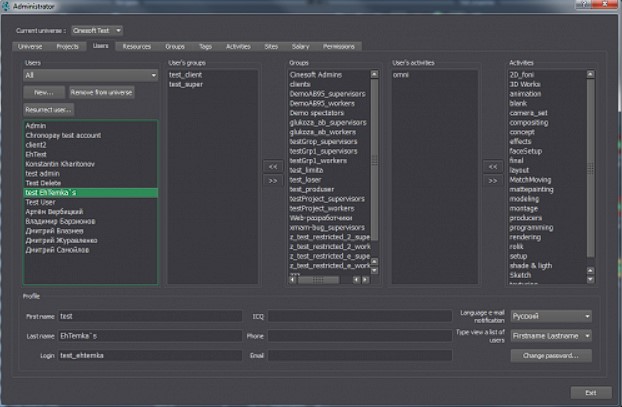Select the clients group
Image resolution: width=622 pixels, height=407 pixels.
click(x=329, y=84)
